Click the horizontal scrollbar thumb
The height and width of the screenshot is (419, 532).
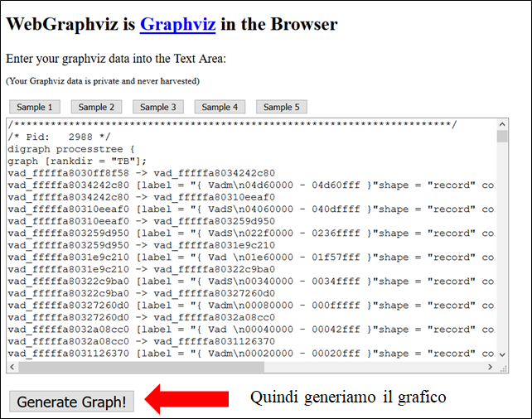click(141, 367)
